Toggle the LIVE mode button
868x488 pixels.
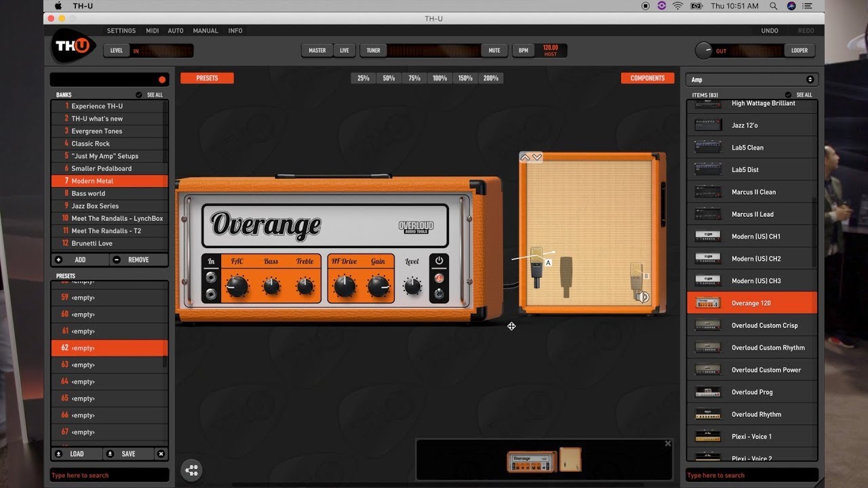point(344,50)
